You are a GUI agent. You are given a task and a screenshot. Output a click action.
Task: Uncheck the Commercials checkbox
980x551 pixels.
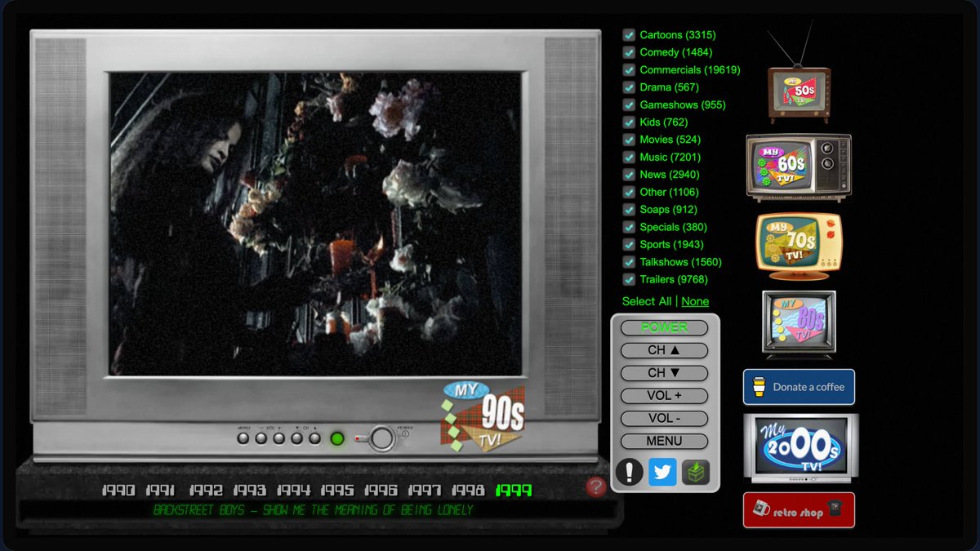point(629,70)
